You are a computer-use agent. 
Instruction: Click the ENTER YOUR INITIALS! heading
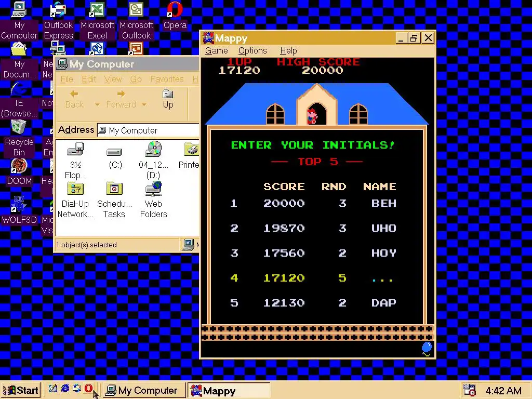pyautogui.click(x=312, y=145)
